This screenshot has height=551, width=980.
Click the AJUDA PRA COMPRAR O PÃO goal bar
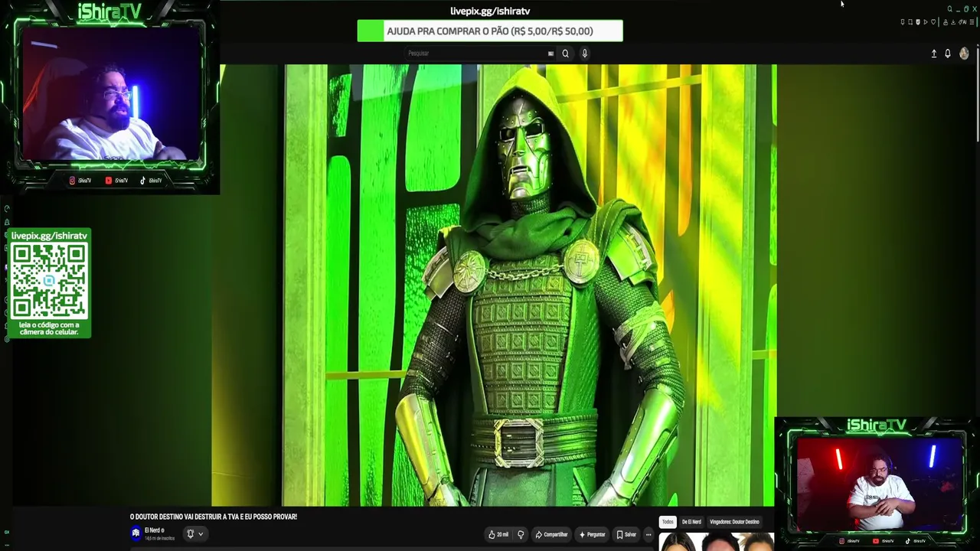point(490,31)
